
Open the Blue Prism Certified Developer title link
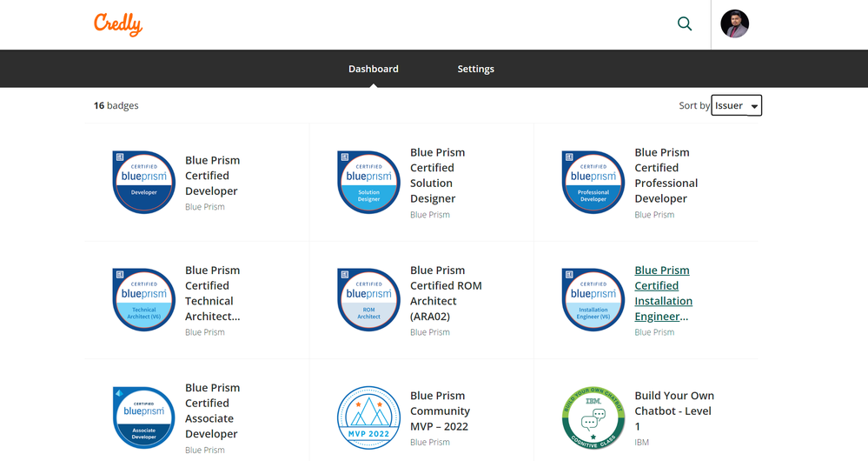213,176
